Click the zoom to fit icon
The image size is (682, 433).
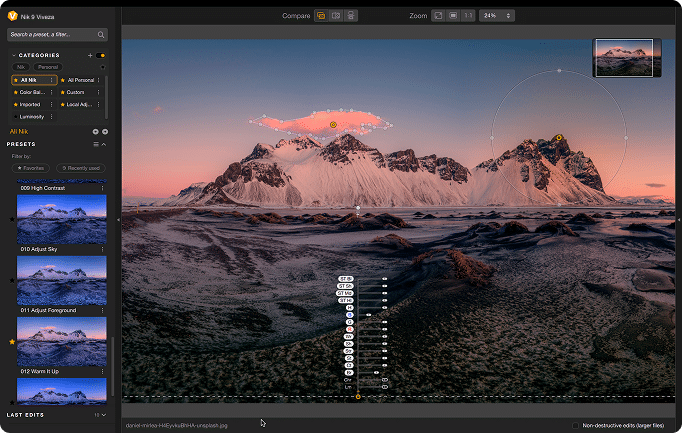click(438, 16)
